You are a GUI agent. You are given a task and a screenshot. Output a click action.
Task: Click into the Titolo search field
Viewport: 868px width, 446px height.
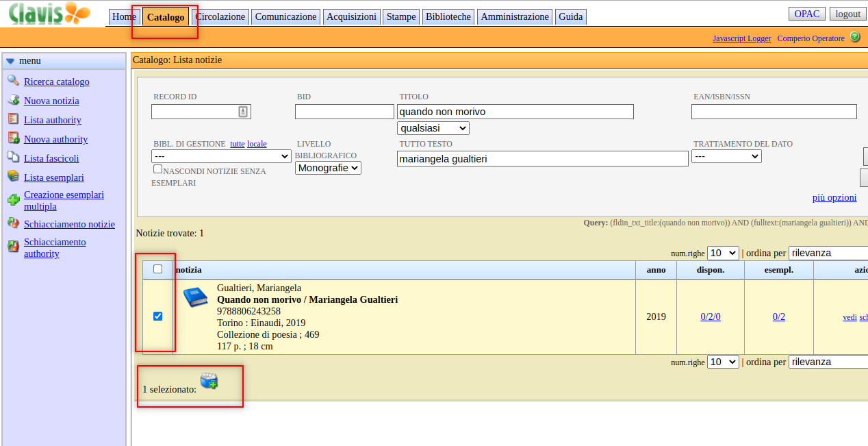point(515,112)
